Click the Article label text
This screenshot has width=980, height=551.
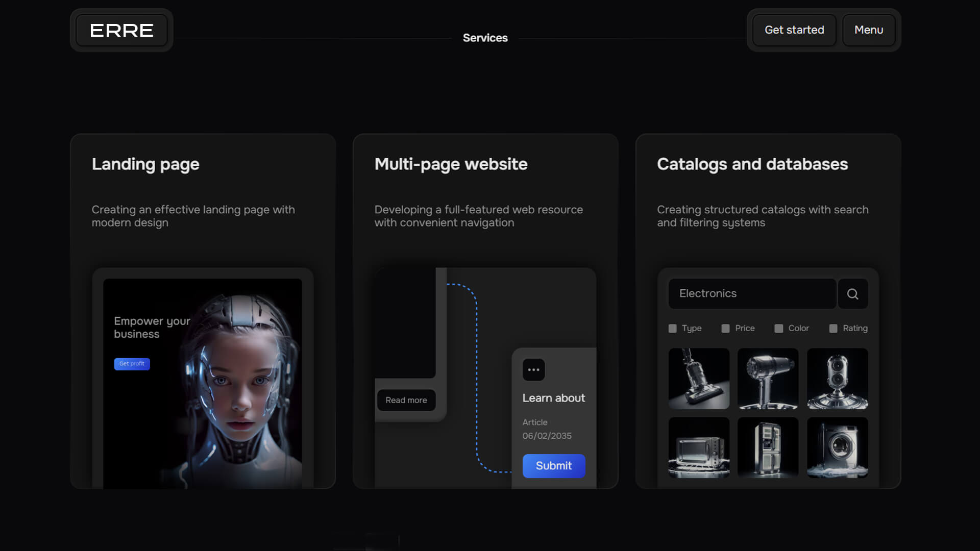pos(534,422)
